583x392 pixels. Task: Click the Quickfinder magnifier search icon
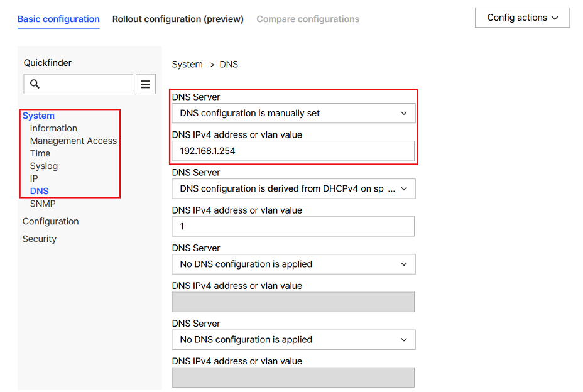35,84
